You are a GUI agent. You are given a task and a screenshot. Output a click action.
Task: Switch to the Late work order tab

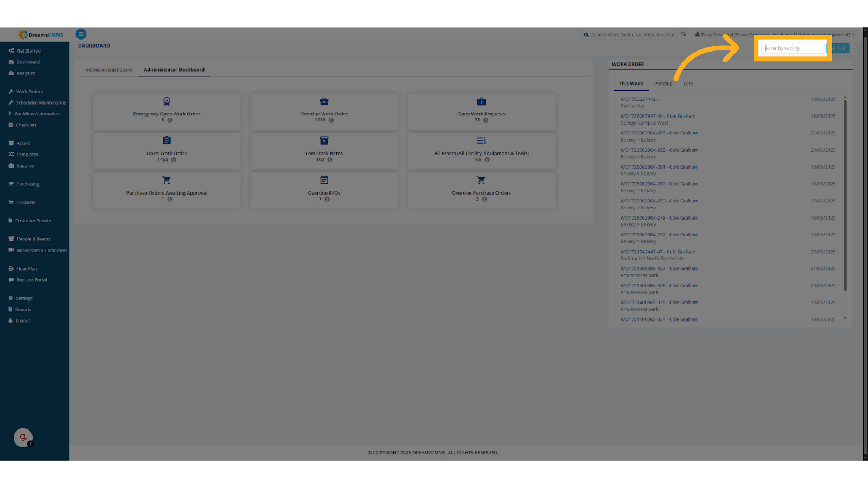(x=688, y=84)
